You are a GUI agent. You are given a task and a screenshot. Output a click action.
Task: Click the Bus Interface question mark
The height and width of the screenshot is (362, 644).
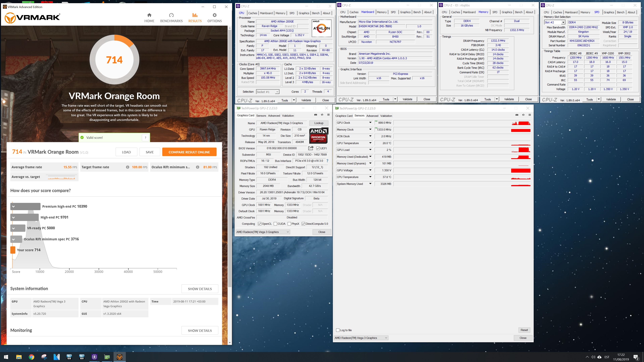click(327, 161)
